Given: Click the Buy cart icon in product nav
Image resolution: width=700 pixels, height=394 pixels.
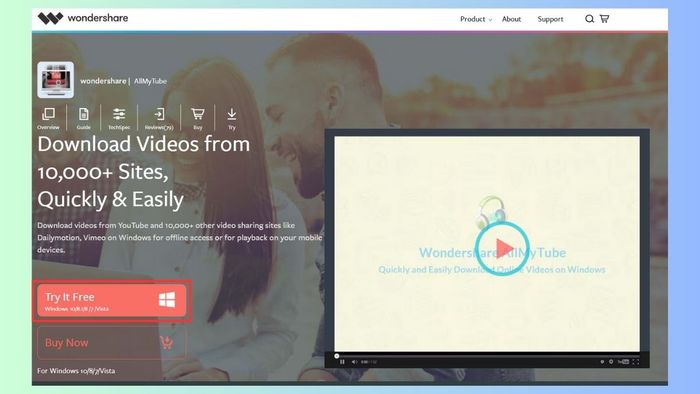Looking at the screenshot, I should tap(198, 118).
